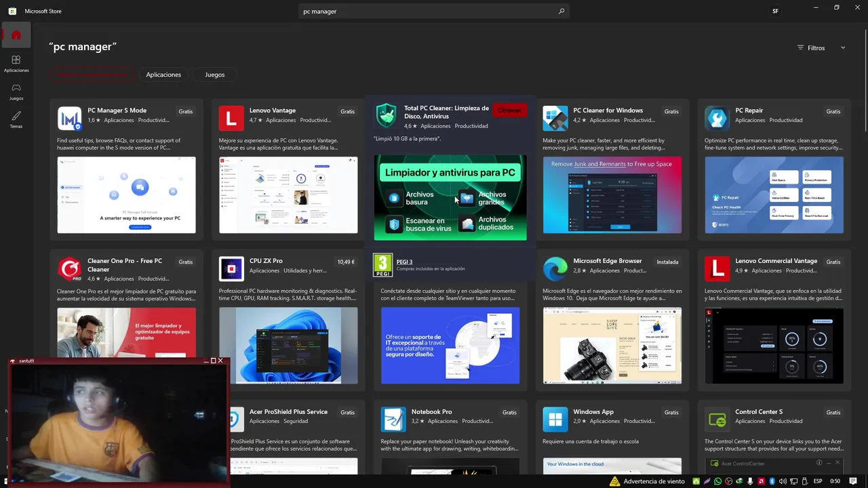Open PC Manager S Mode screenshot thumbnail

pos(127,195)
